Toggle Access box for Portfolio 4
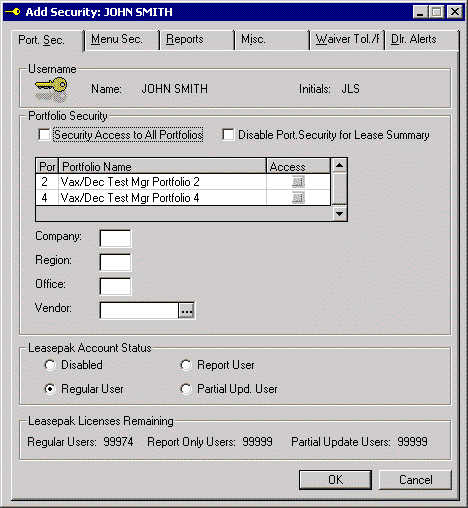The image size is (468, 508). pos(298,198)
